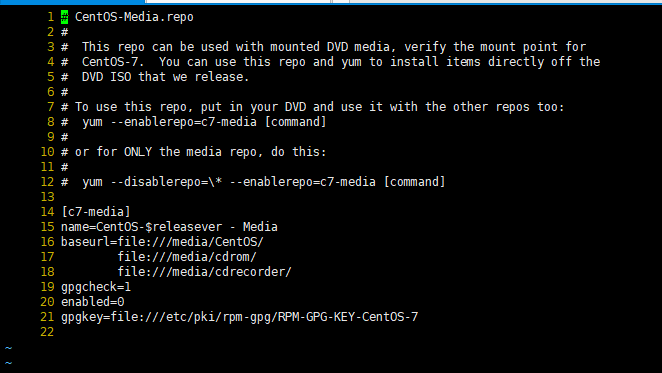Click the green cursor block on line 1
Screen dimensions: 662x373
[x=65, y=17]
